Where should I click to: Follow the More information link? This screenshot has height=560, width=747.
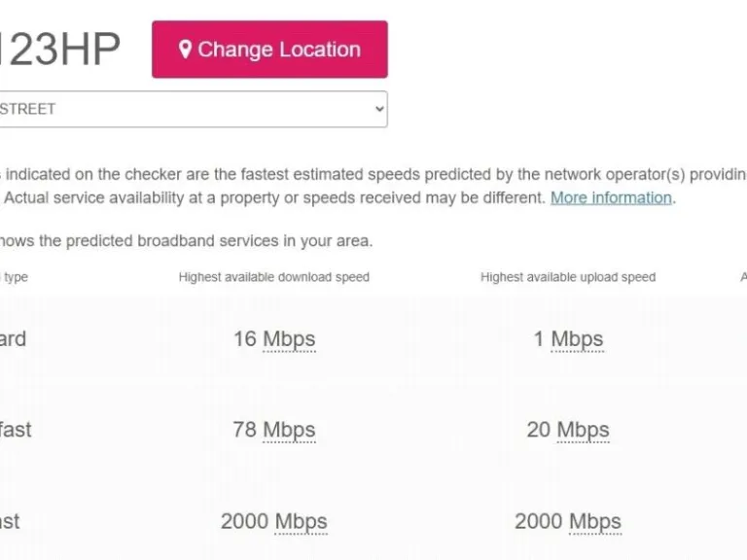tap(611, 197)
